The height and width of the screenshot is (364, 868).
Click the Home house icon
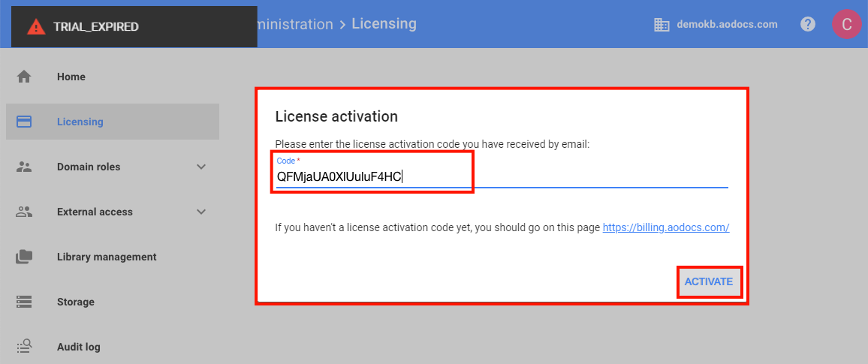[24, 77]
